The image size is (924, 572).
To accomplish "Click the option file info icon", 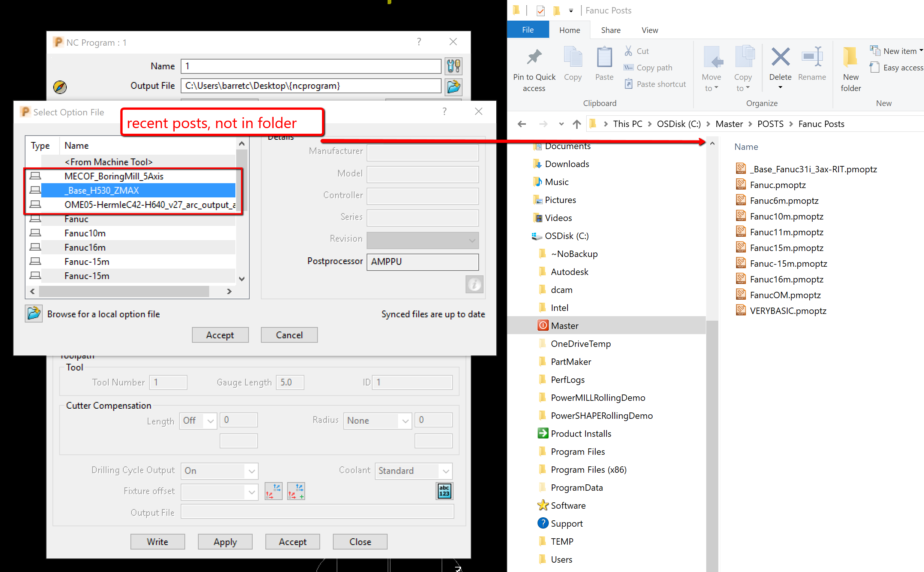I will [474, 284].
